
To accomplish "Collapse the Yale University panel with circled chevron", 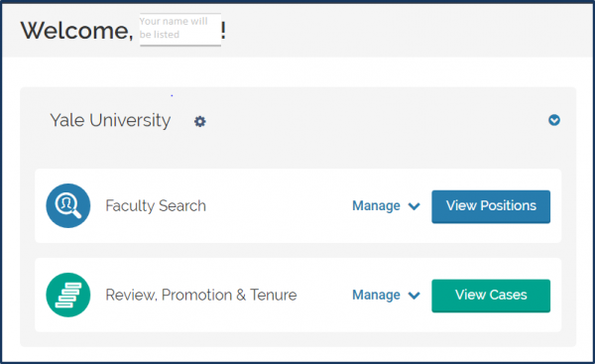I will [554, 120].
